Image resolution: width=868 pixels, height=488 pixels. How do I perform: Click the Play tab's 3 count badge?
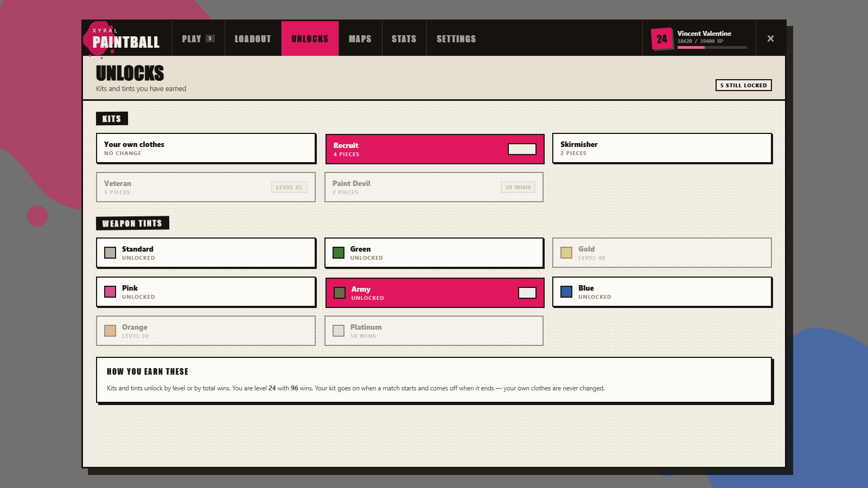click(x=210, y=38)
